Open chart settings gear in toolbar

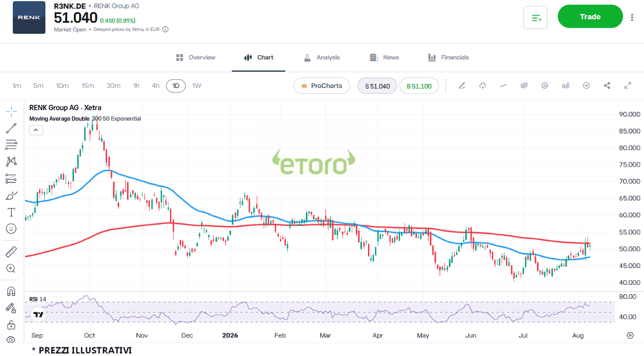[544, 86]
